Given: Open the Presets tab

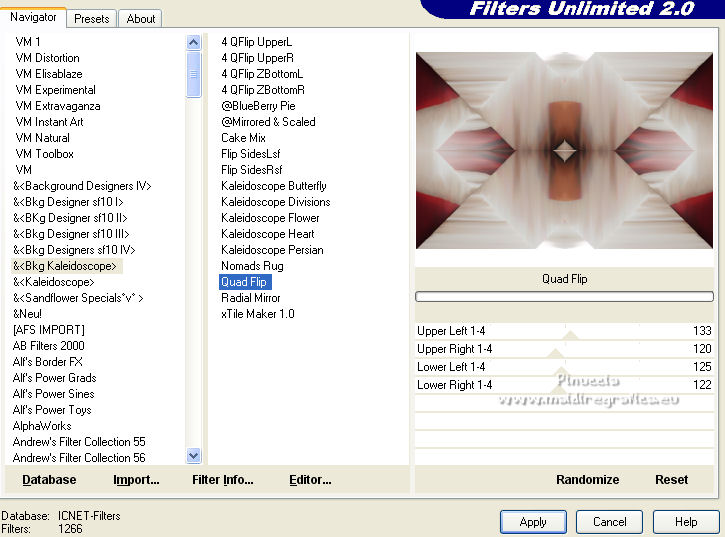Looking at the screenshot, I should point(92,19).
